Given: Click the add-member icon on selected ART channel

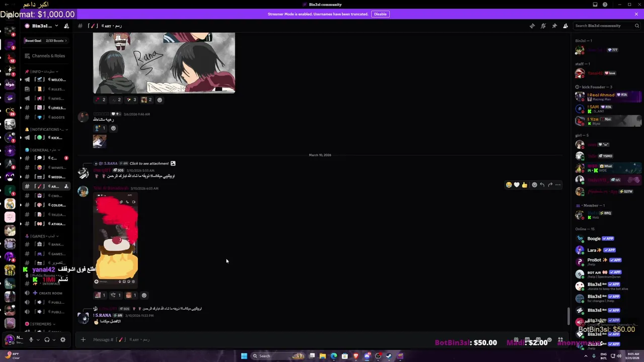Looking at the screenshot, I should [66, 187].
